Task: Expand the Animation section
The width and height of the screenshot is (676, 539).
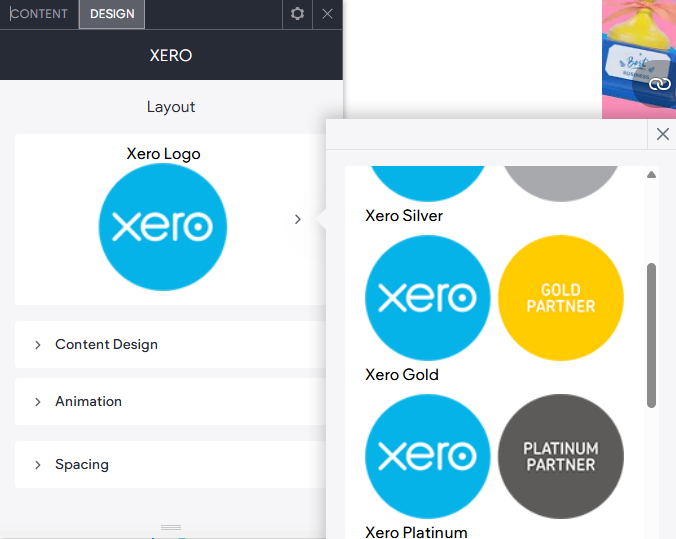Action: (171, 401)
